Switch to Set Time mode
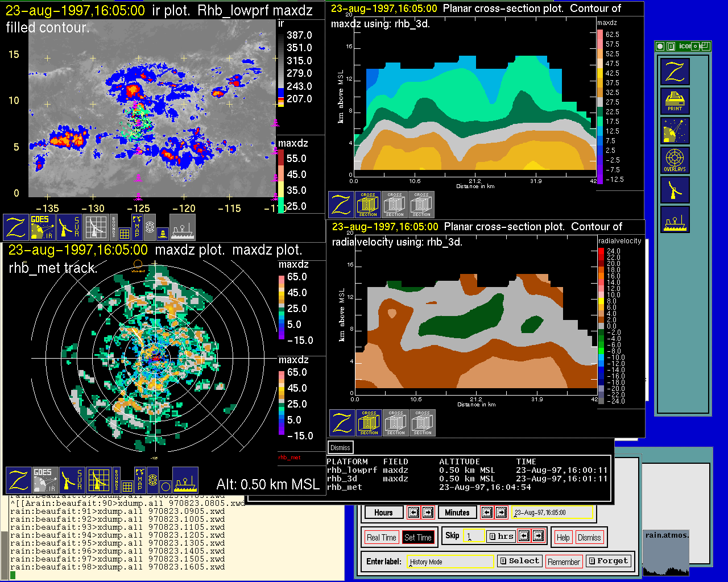This screenshot has height=582, width=728. tap(418, 538)
